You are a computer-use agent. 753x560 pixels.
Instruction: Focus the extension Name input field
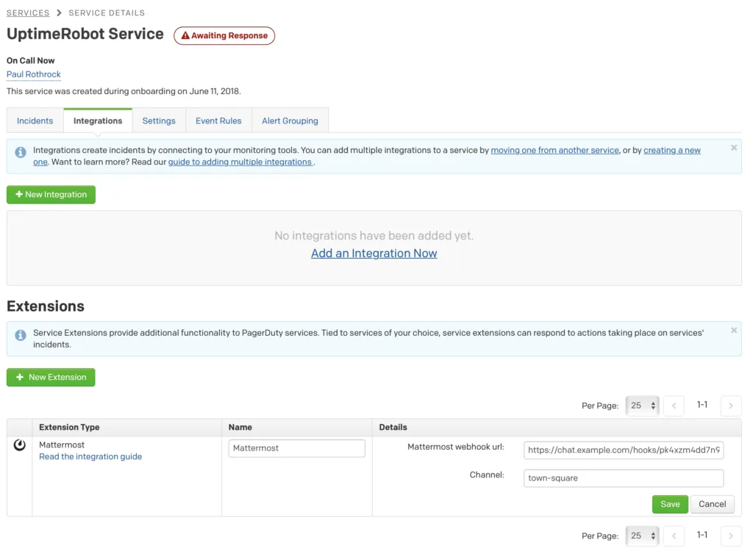[x=297, y=448]
